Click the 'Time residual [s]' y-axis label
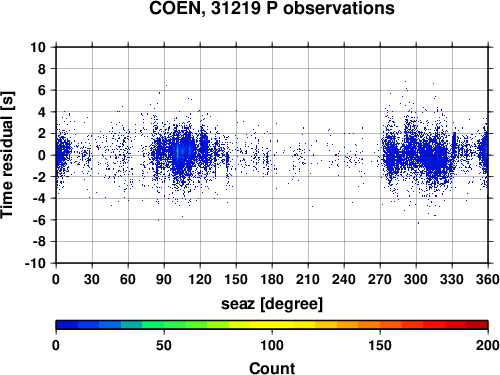Screen dimensions: 500x375 point(7,155)
